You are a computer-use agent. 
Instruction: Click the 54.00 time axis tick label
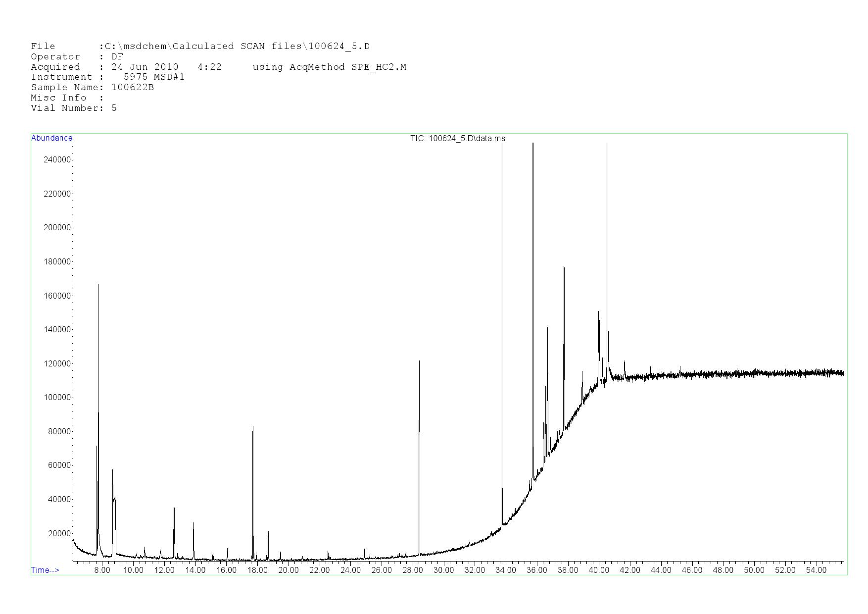tap(816, 570)
